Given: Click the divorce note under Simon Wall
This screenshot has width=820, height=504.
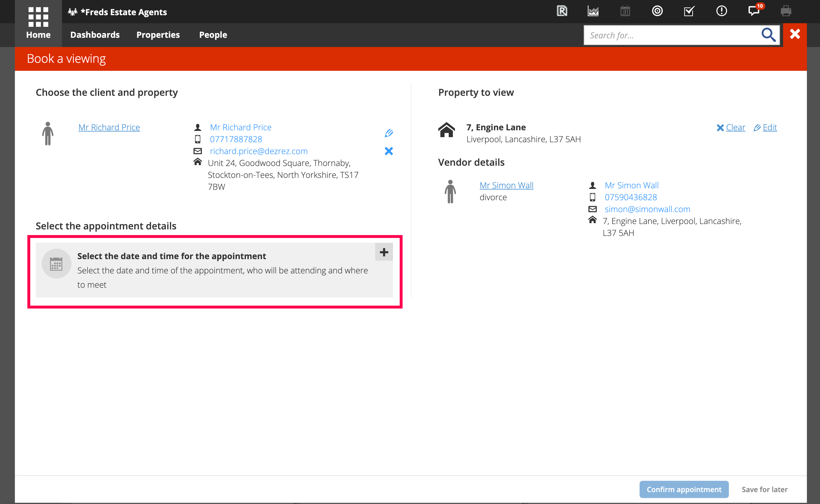Looking at the screenshot, I should click(x=493, y=197).
